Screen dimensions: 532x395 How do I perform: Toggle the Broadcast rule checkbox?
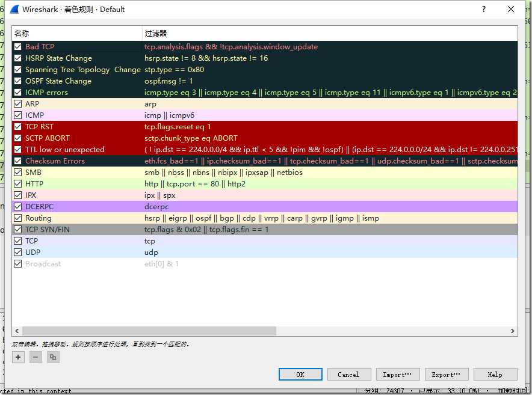(x=18, y=263)
